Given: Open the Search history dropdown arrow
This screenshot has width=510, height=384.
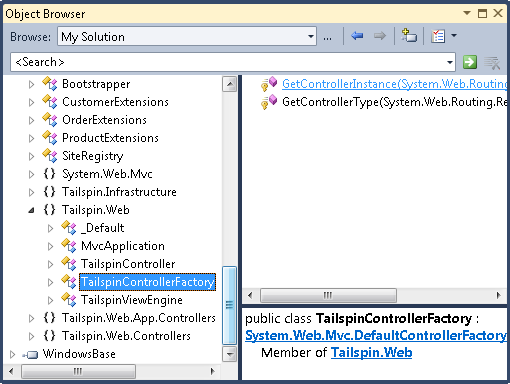Looking at the screenshot, I should point(450,62).
